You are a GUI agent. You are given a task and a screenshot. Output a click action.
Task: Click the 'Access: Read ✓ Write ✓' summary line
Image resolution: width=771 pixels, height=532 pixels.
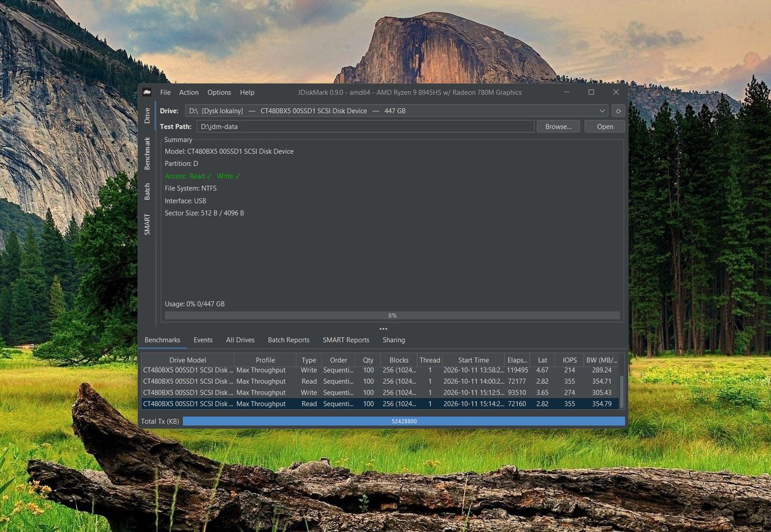202,176
